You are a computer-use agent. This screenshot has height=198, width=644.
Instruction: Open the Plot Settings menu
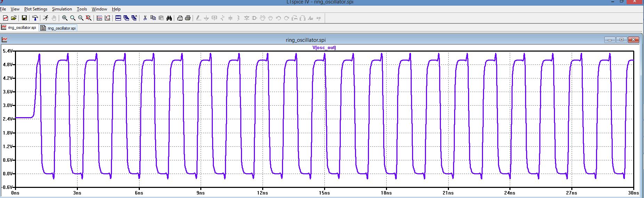tap(36, 9)
